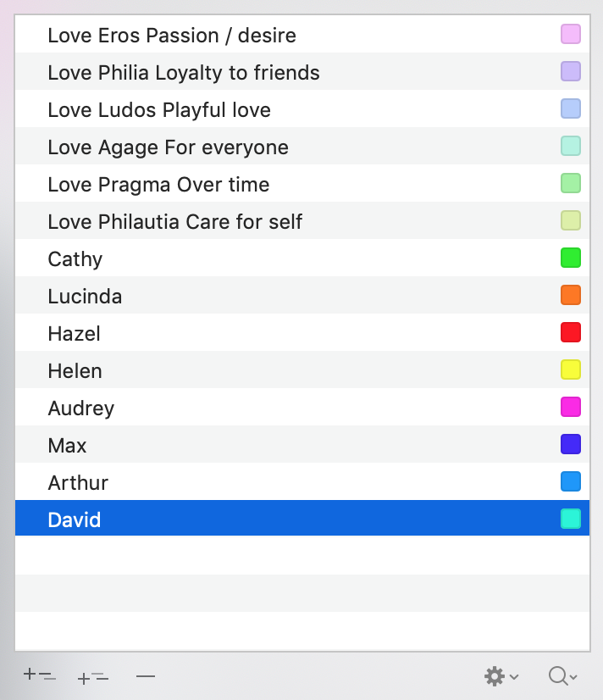Select the Lucinda row
This screenshot has height=700, width=603.
coord(302,295)
